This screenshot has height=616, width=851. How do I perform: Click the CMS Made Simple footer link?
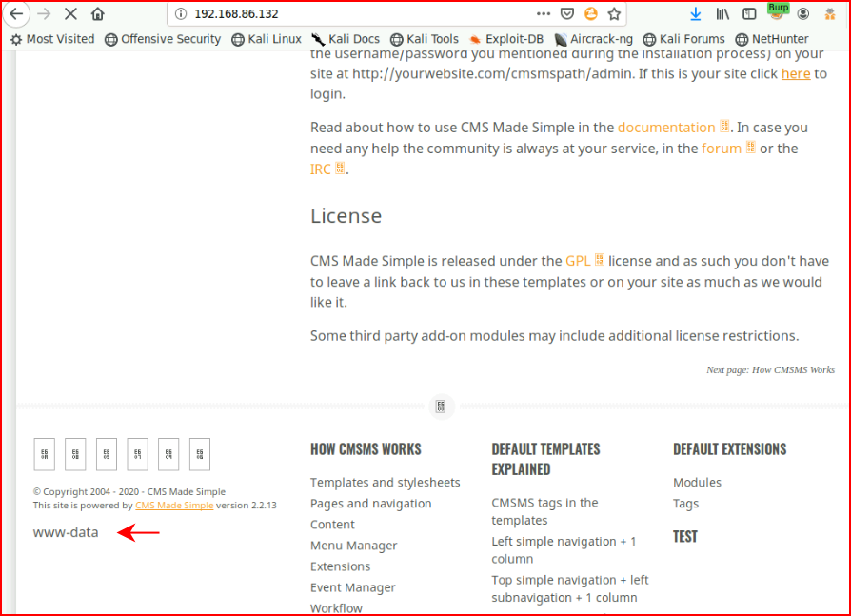(x=174, y=506)
